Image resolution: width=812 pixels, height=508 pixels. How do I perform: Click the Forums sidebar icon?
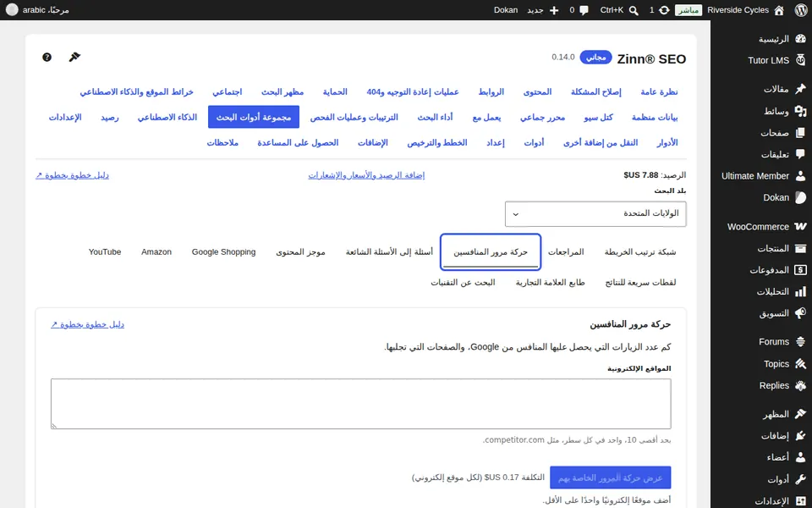800,341
